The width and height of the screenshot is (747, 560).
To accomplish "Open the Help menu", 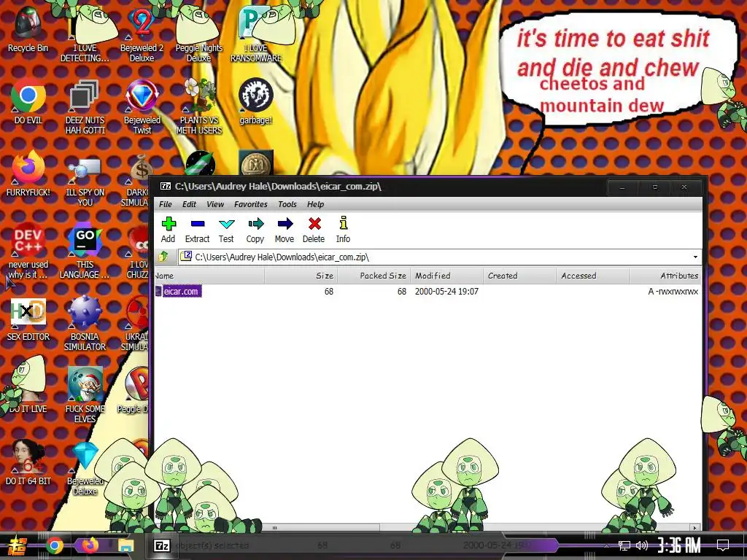I will tap(315, 204).
